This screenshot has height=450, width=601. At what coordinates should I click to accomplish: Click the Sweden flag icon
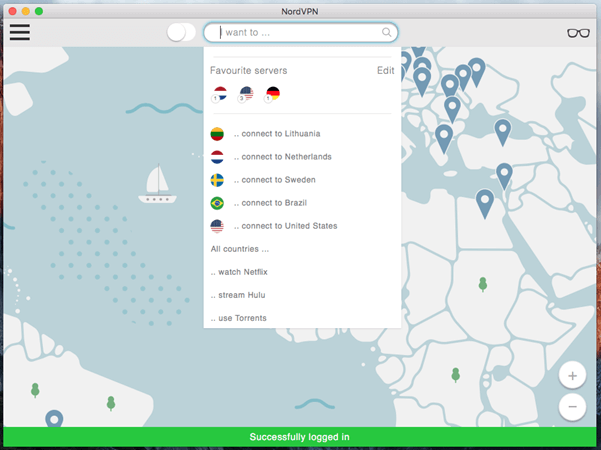217,180
